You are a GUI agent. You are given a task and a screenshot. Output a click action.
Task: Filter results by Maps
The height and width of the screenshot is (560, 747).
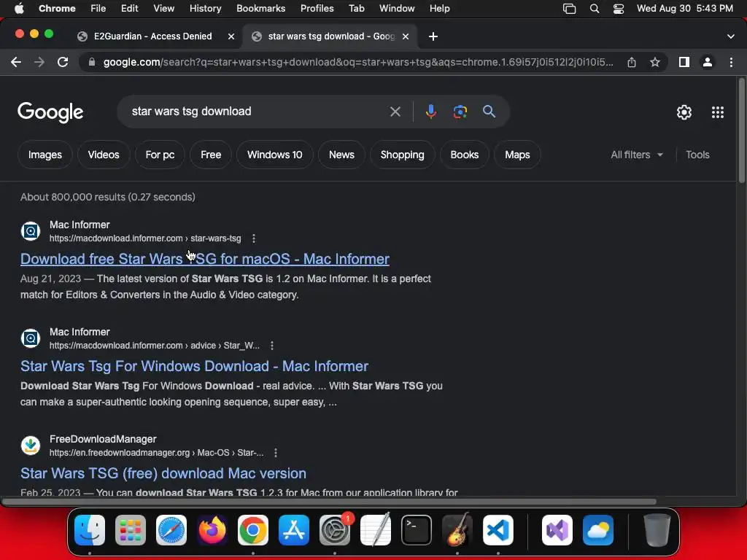click(x=517, y=155)
